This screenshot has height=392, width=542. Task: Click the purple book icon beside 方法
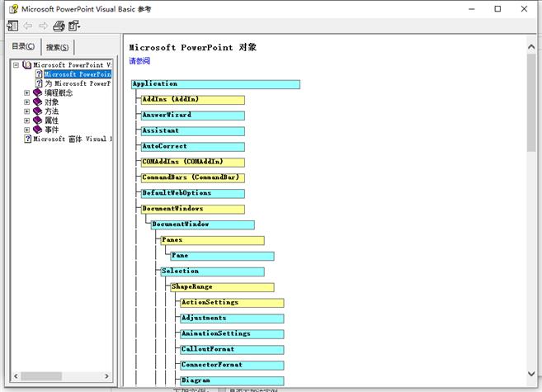[37, 111]
